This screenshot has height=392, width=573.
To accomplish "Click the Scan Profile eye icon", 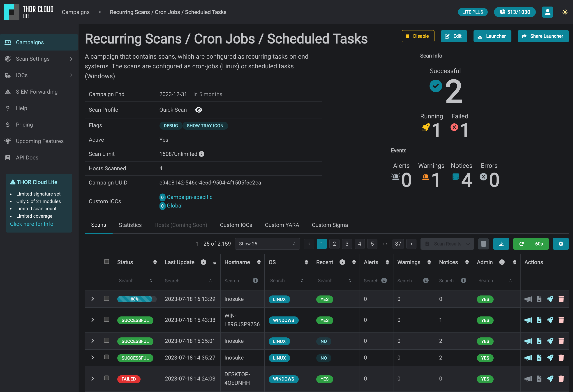I will tap(199, 110).
